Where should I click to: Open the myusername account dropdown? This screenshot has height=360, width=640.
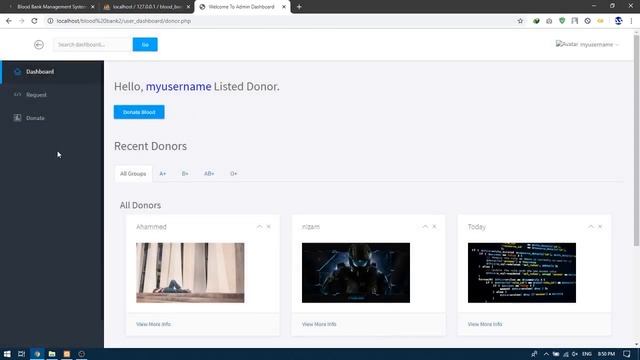pos(587,44)
